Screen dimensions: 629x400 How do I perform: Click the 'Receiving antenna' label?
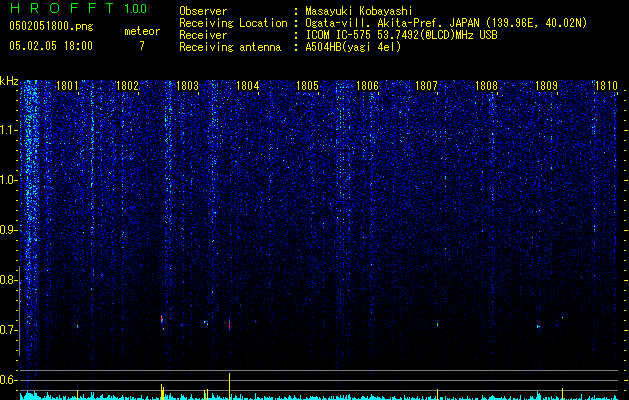pyautogui.click(x=230, y=47)
